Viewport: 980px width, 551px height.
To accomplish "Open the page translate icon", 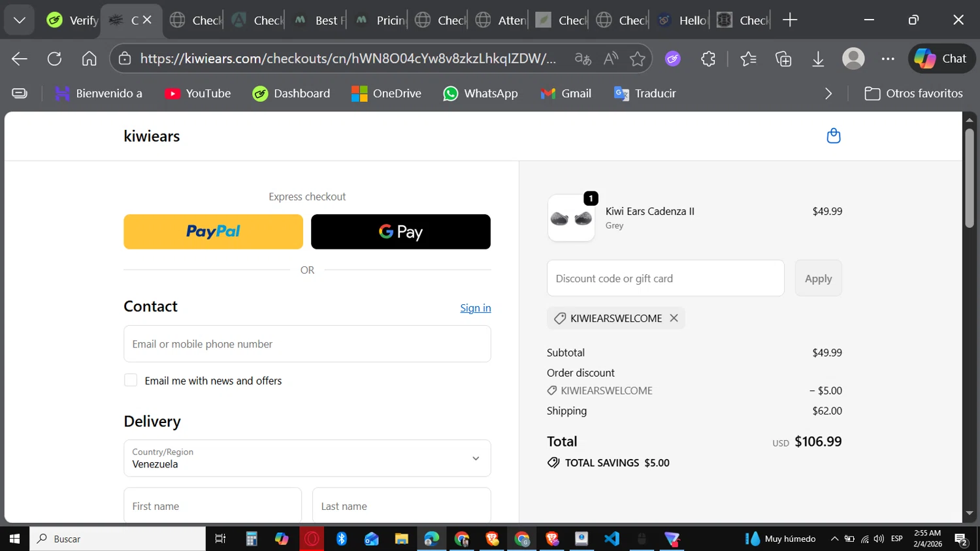I will tap(583, 59).
